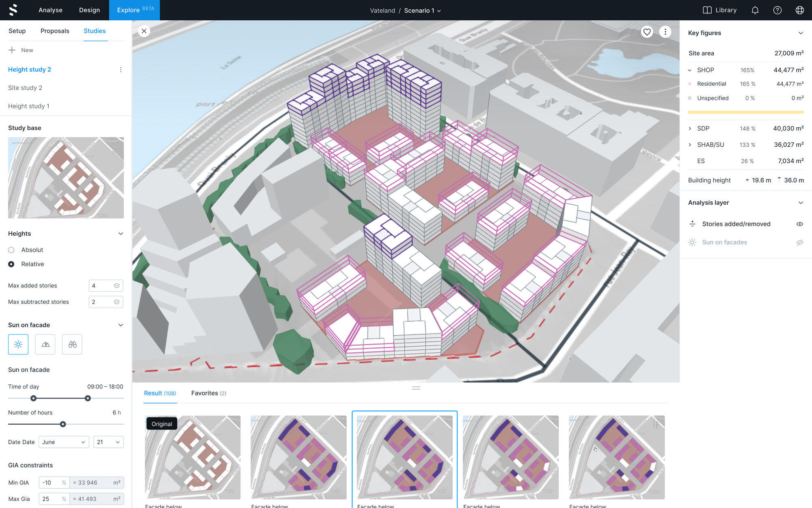Select the Original result thumbnail
The image size is (812, 508).
click(x=192, y=457)
